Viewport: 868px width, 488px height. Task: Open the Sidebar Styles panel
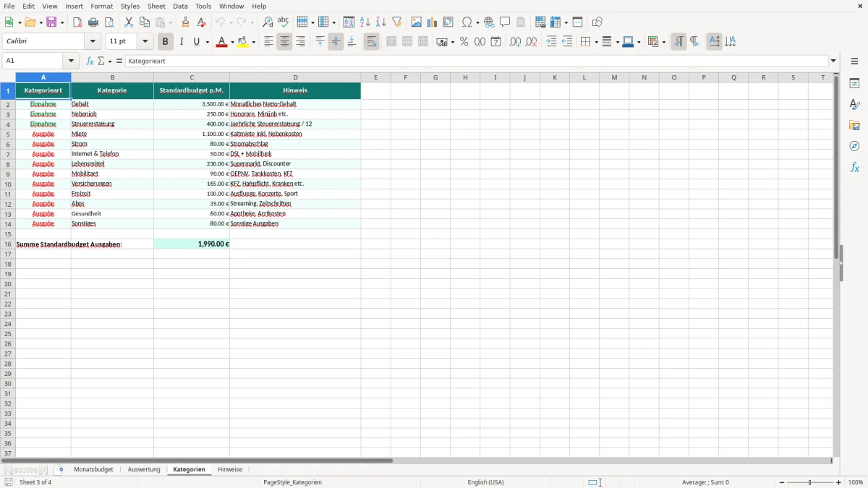(x=854, y=105)
